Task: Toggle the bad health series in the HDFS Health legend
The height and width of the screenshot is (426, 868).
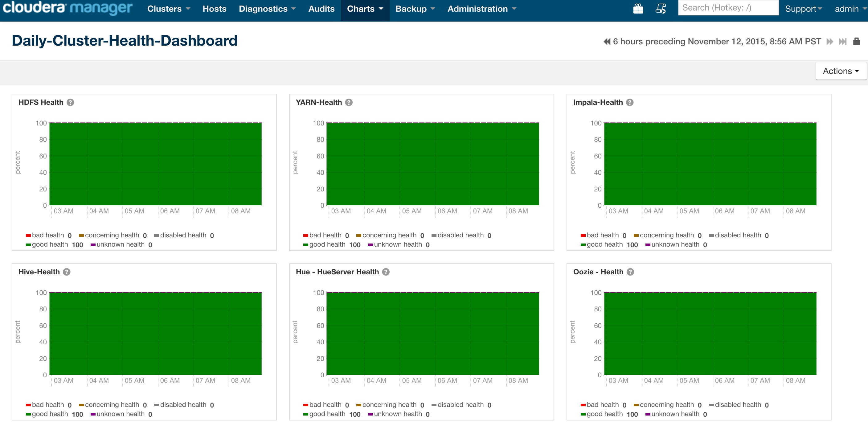Action: 47,235
